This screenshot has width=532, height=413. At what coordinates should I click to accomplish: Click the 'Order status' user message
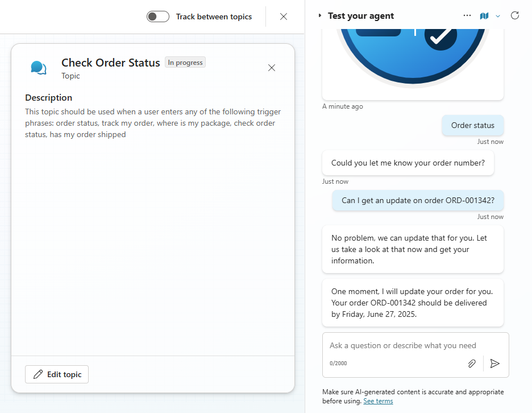coord(473,125)
